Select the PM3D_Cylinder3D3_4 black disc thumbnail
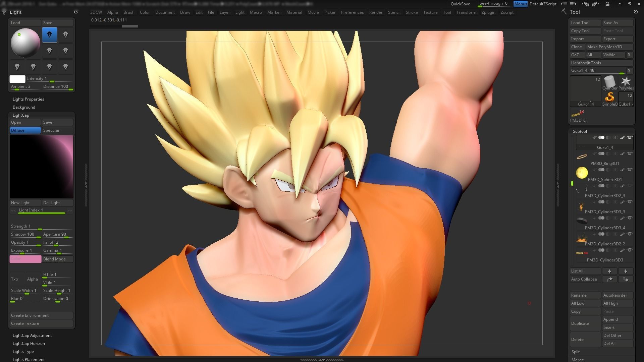644x362 pixels. click(x=582, y=221)
